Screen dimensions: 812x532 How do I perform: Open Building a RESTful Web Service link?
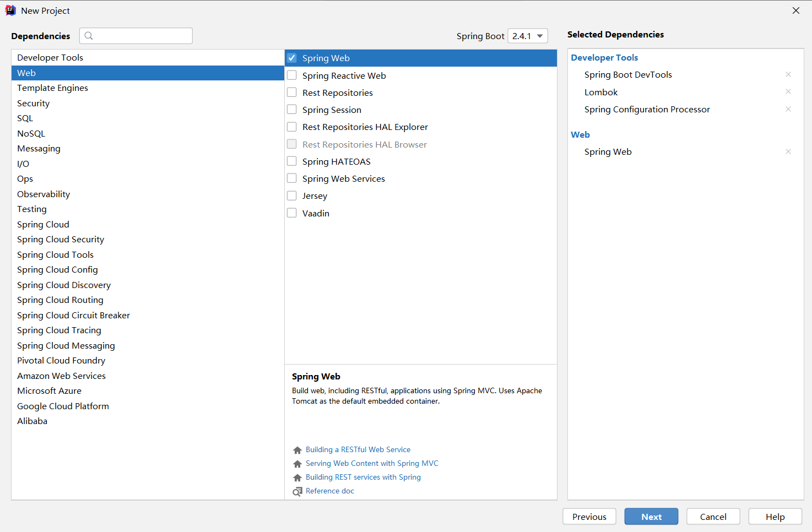[358, 449]
